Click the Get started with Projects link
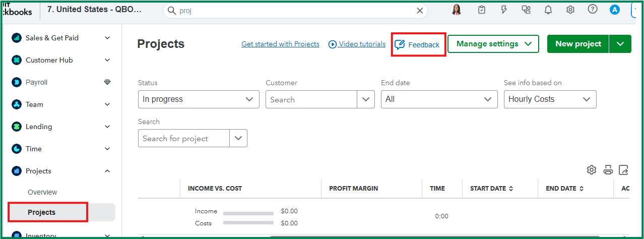Viewport: 644px width, 239px height. point(280,44)
